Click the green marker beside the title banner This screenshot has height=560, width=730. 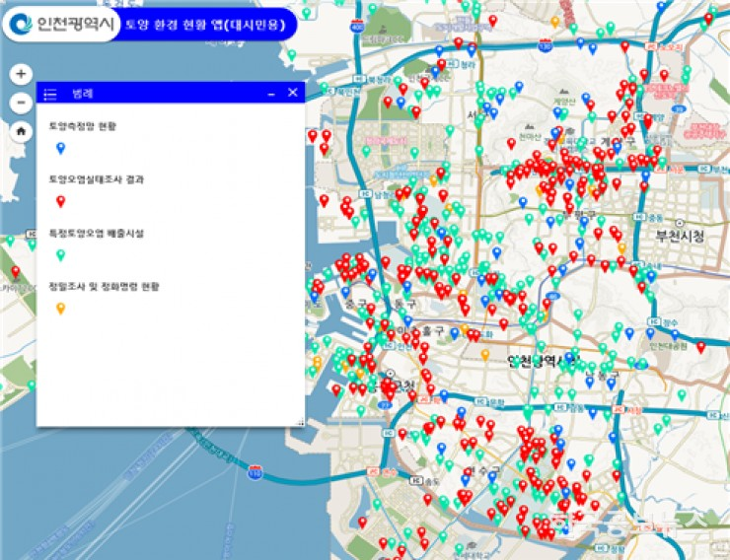(306, 14)
